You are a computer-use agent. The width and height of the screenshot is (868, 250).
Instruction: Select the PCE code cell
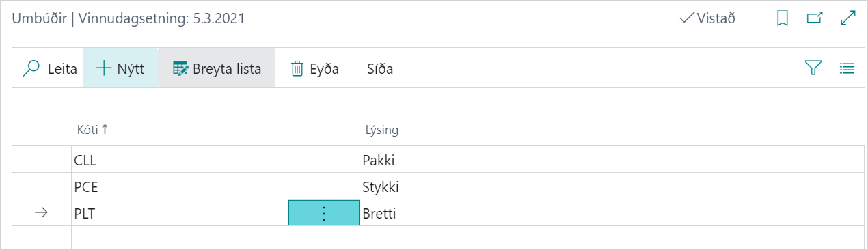[x=180, y=186]
